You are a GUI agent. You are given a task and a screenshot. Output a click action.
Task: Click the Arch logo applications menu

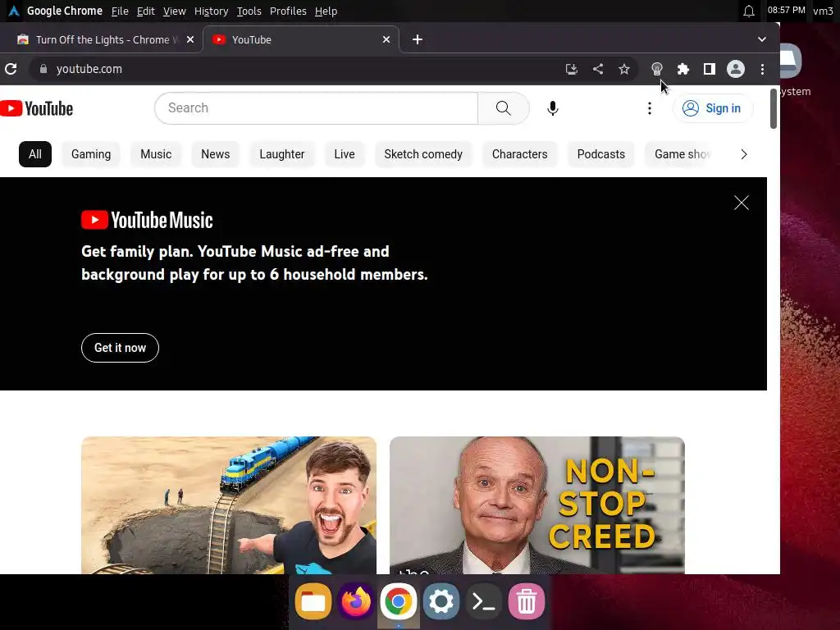coord(14,11)
